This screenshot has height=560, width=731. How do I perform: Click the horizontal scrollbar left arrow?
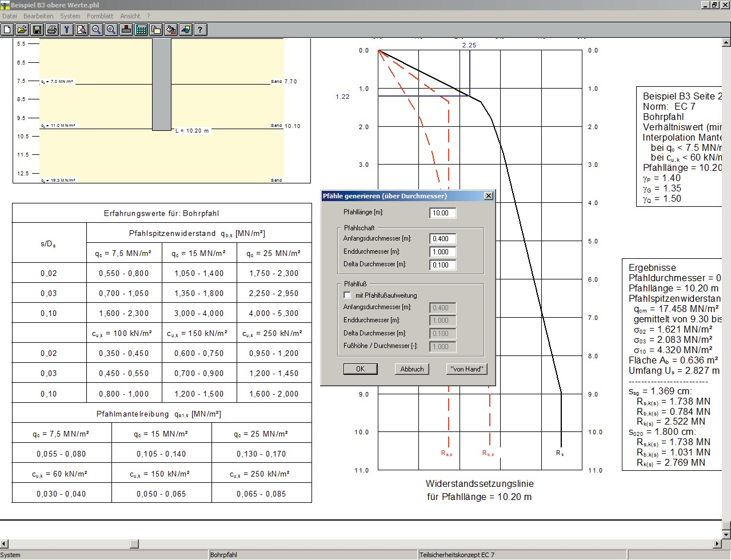pyautogui.click(x=5, y=543)
